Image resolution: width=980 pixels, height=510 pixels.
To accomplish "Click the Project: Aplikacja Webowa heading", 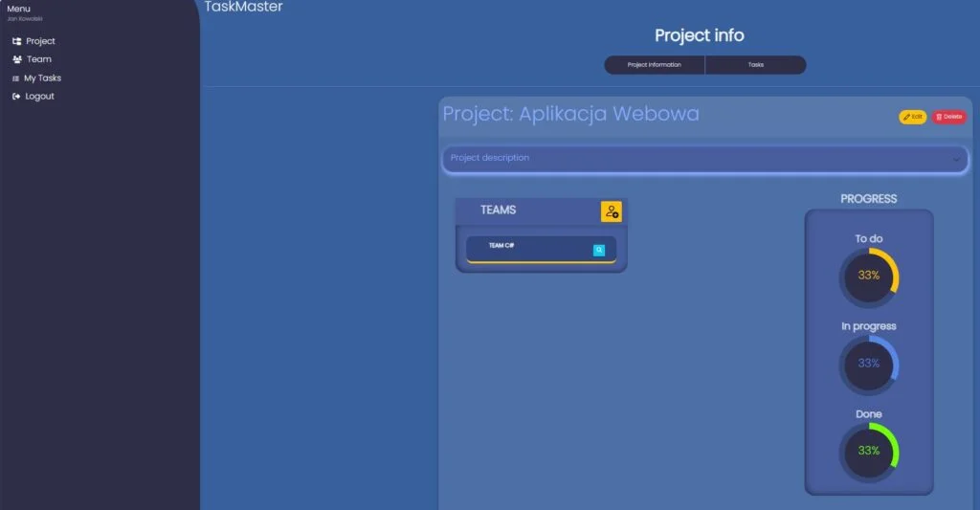I will (x=571, y=115).
